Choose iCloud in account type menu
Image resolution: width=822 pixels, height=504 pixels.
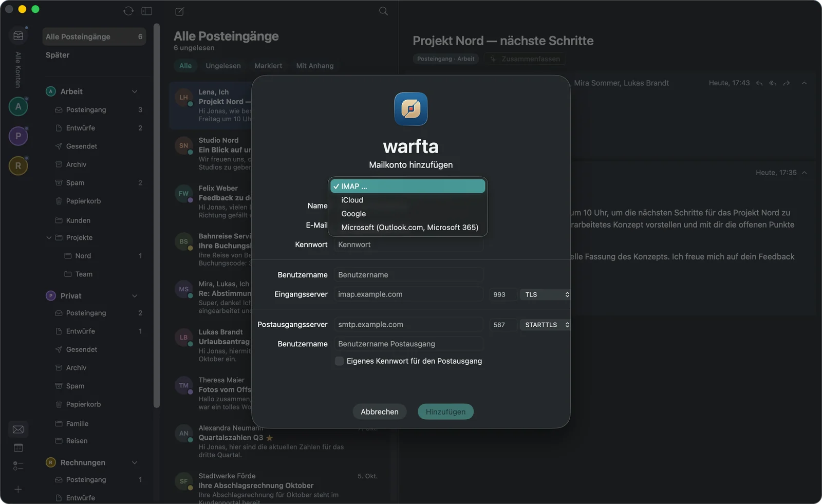[408, 200]
